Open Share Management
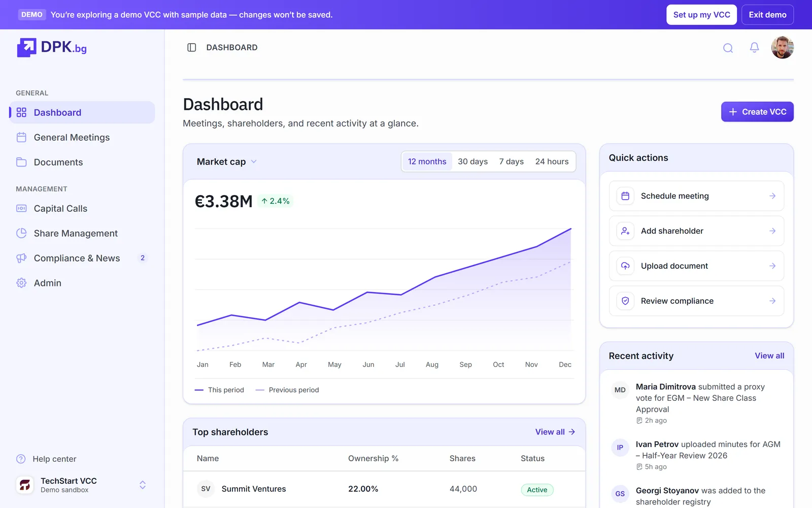This screenshot has width=812, height=508. coord(82,233)
